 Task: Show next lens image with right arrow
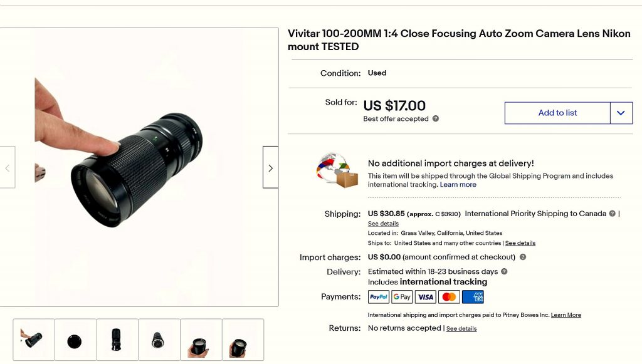[x=270, y=168]
